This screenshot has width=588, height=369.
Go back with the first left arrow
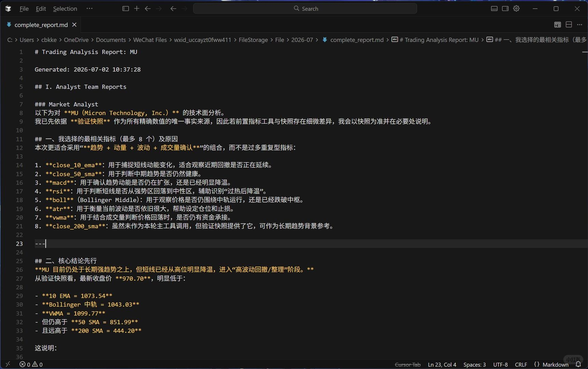tap(148, 9)
